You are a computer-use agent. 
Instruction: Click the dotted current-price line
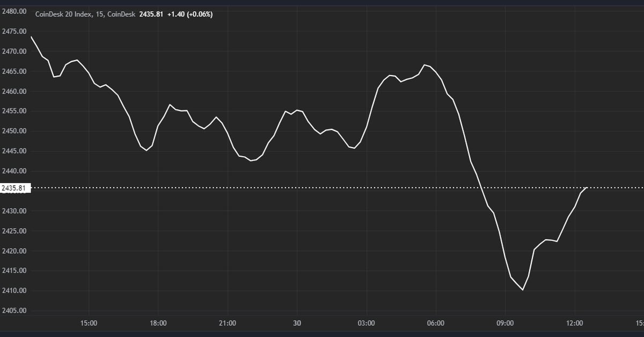point(322,187)
